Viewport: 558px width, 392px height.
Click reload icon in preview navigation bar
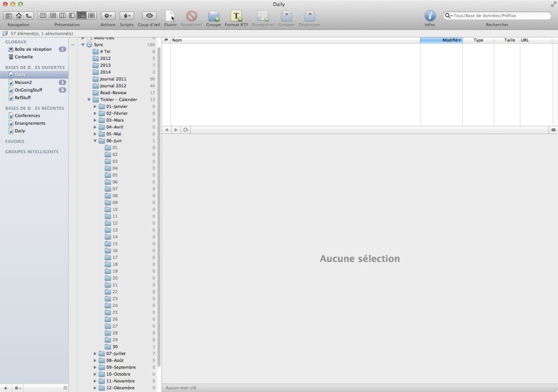(186, 130)
